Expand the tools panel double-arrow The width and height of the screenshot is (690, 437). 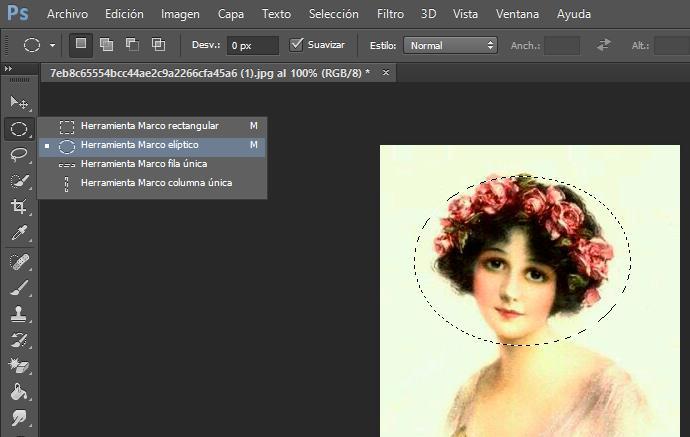point(8,69)
